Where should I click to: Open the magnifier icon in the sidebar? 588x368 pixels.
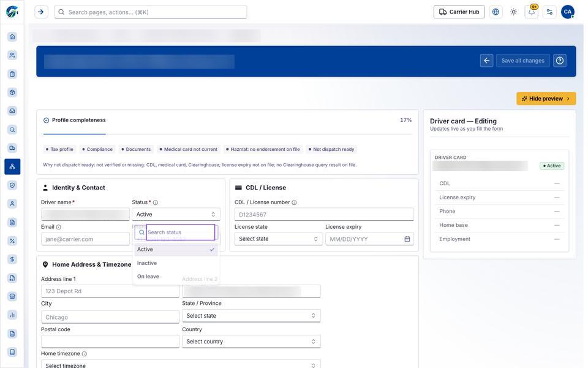point(12,129)
